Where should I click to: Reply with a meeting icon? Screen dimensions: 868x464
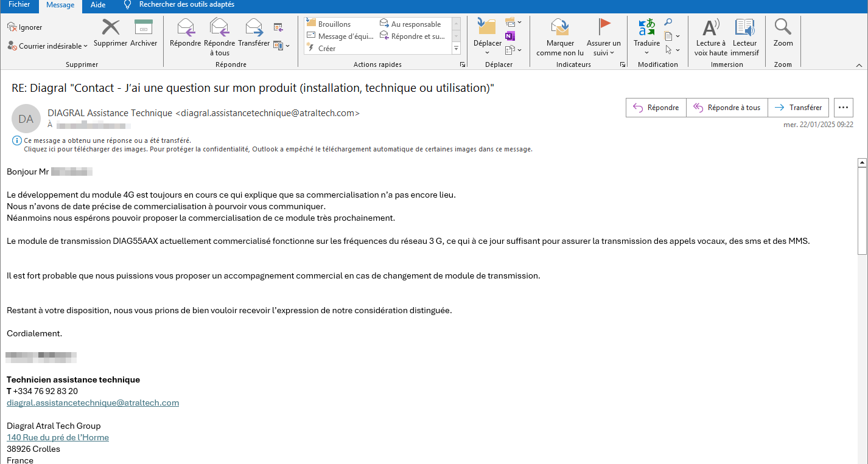278,27
